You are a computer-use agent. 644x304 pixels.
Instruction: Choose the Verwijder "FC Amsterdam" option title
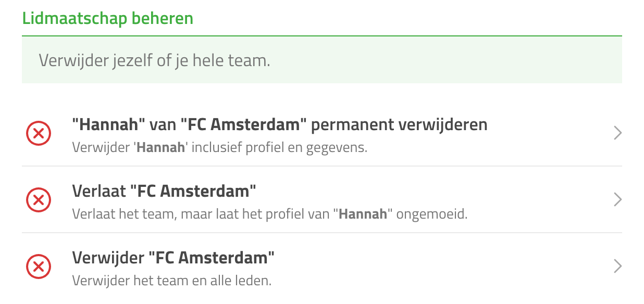click(174, 258)
